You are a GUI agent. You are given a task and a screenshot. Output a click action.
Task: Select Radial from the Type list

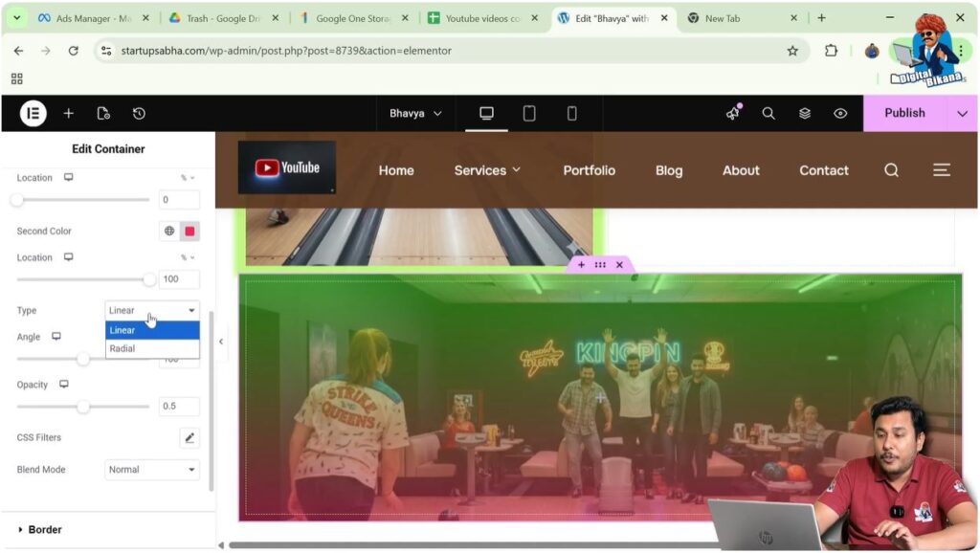pos(122,349)
